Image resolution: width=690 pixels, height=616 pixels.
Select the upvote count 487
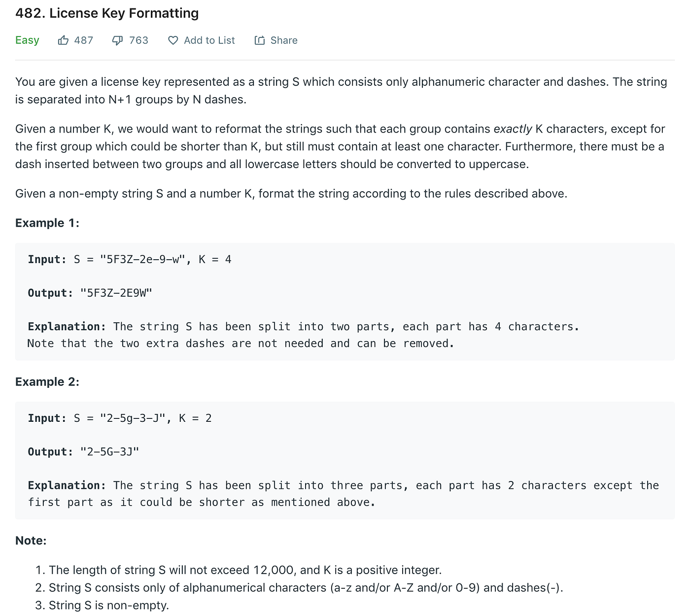coord(83,40)
